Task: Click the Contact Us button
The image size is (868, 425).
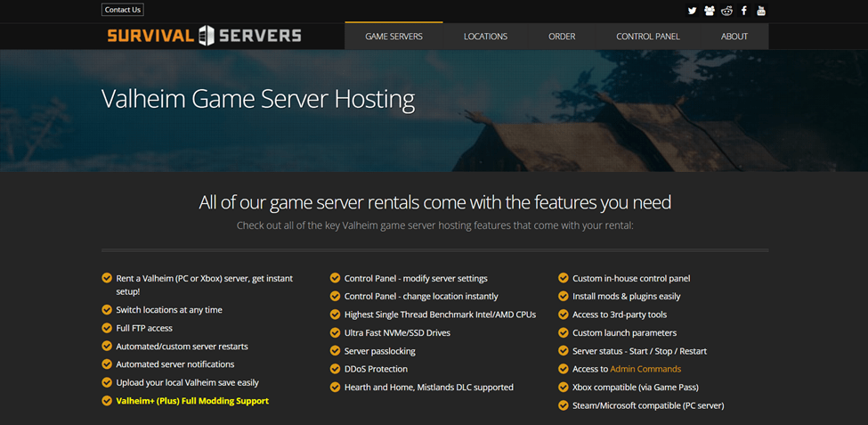Action: coord(123,10)
